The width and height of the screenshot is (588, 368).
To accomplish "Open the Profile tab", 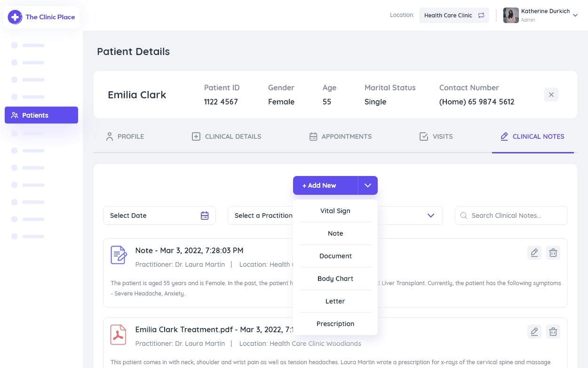I will (124, 136).
